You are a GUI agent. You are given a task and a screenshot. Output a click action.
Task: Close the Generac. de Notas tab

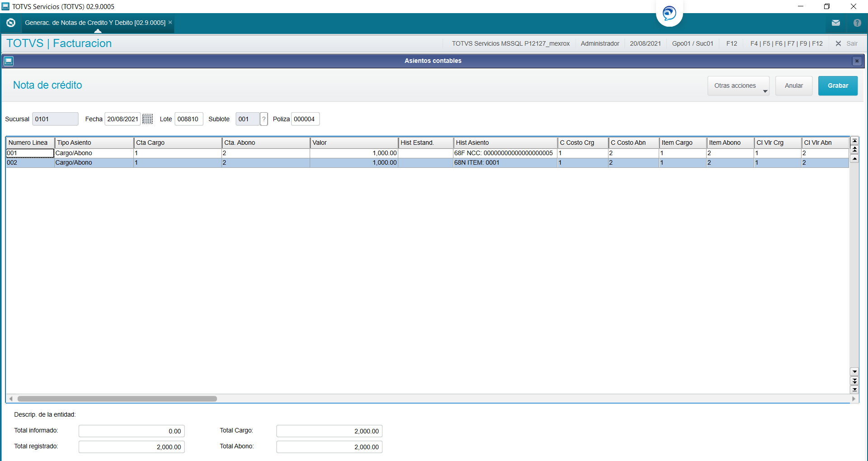coord(170,22)
